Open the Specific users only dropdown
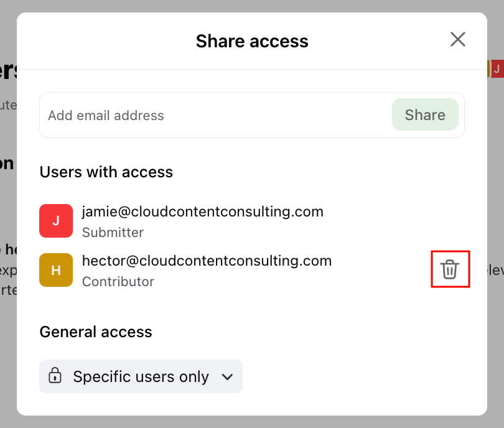Viewport: 504px width, 428px height. click(141, 376)
